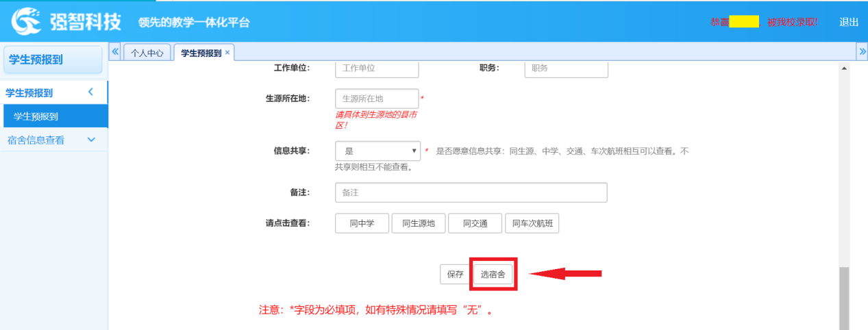Click the vertical scrollbar thumb
868x330 pixels.
[x=844, y=294]
